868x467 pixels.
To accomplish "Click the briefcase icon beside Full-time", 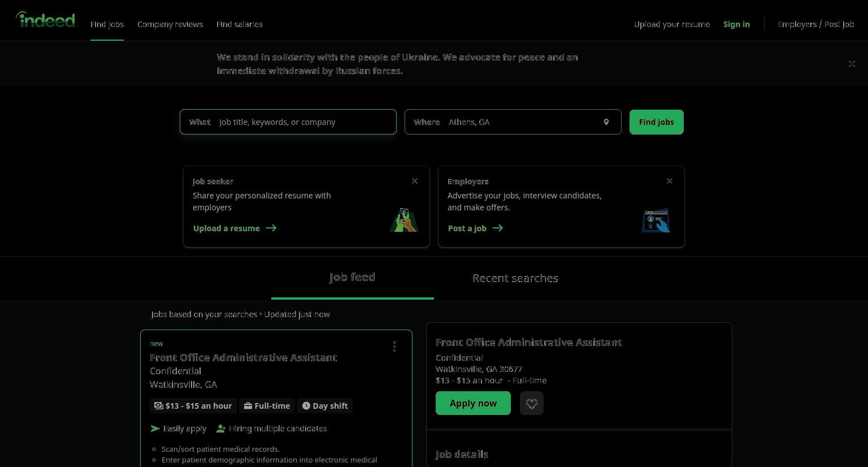I will click(248, 406).
